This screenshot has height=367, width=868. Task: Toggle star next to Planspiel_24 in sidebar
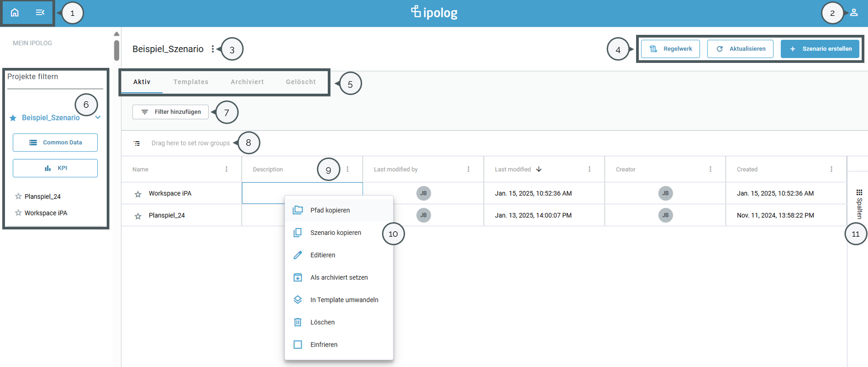point(18,196)
